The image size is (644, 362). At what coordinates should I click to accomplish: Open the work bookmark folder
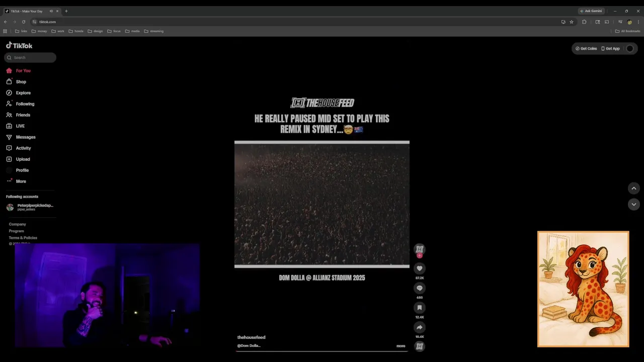[x=58, y=31]
